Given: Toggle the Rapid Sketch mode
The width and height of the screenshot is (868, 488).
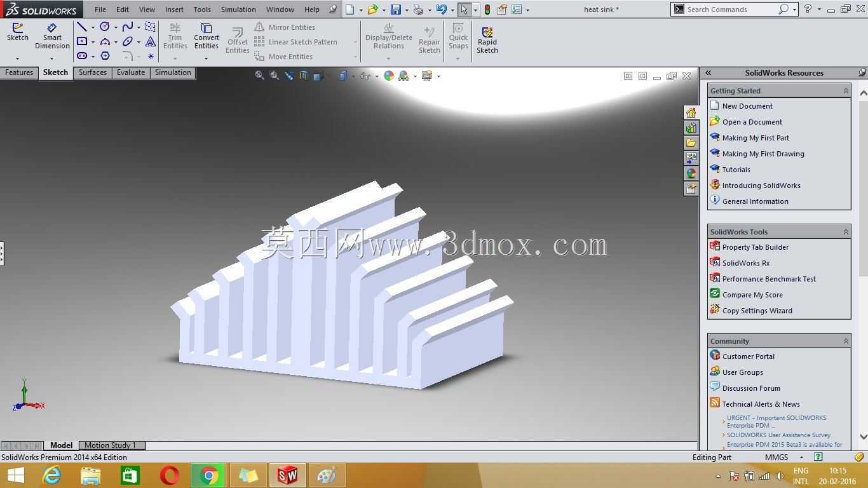Looking at the screenshot, I should pyautogui.click(x=487, y=39).
